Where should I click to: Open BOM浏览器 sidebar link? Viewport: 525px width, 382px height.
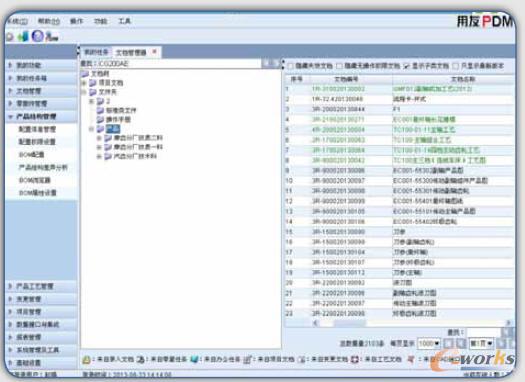tap(34, 180)
